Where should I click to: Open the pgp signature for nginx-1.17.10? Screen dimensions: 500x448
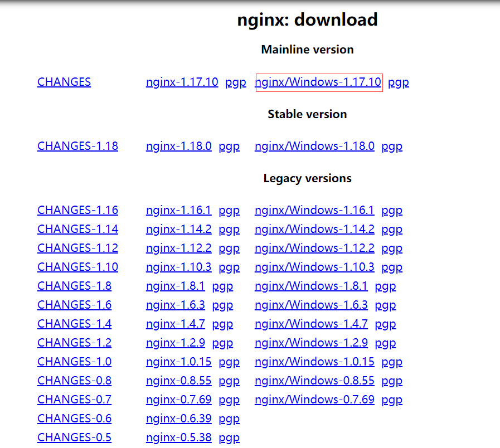click(x=235, y=82)
